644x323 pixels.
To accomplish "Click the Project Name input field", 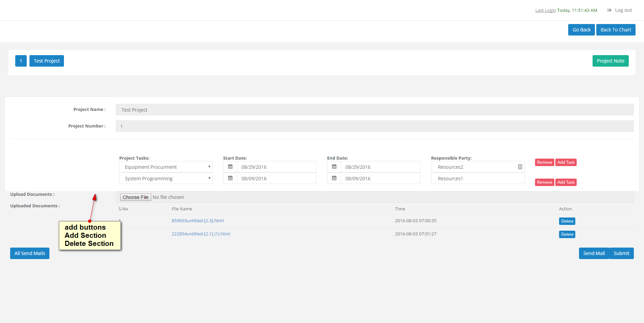I will [375, 110].
